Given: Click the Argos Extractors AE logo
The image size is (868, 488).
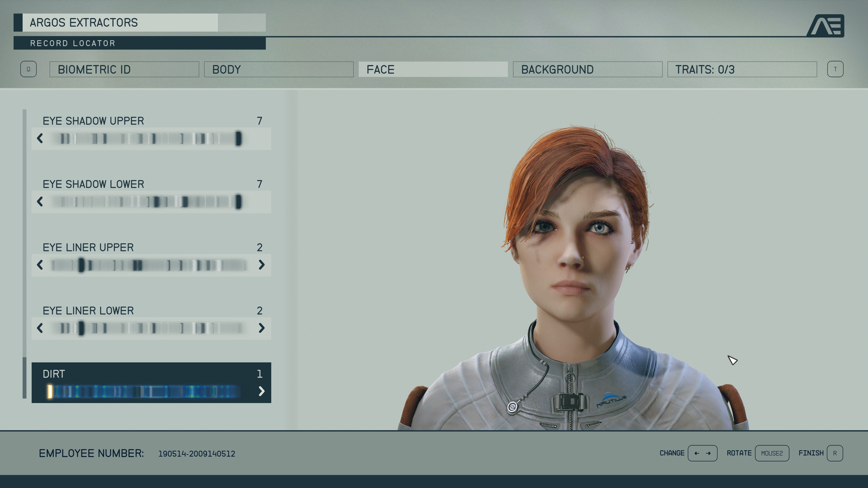Looking at the screenshot, I should click(825, 26).
